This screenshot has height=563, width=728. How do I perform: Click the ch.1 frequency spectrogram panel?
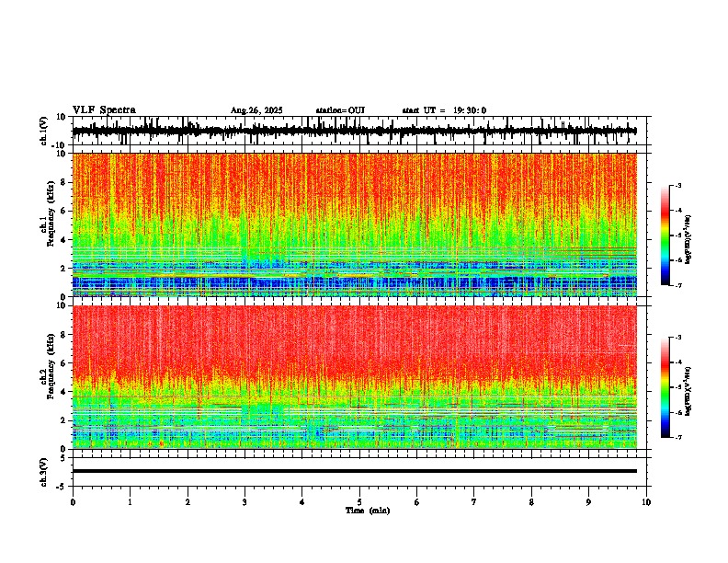[355, 224]
